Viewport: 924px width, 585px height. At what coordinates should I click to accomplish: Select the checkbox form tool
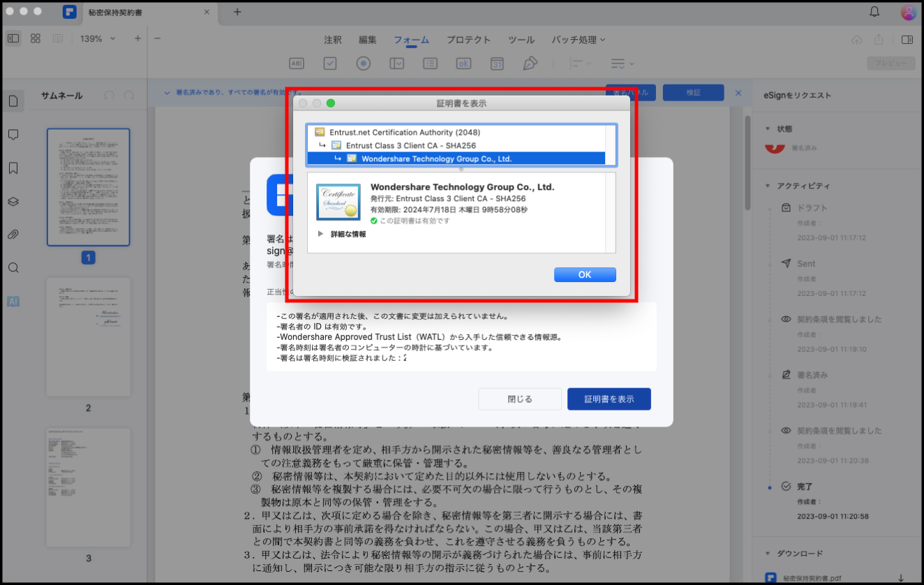(x=330, y=64)
